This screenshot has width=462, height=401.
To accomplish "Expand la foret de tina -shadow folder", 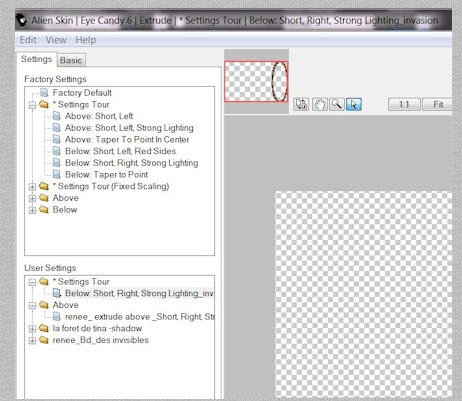I will coord(32,329).
